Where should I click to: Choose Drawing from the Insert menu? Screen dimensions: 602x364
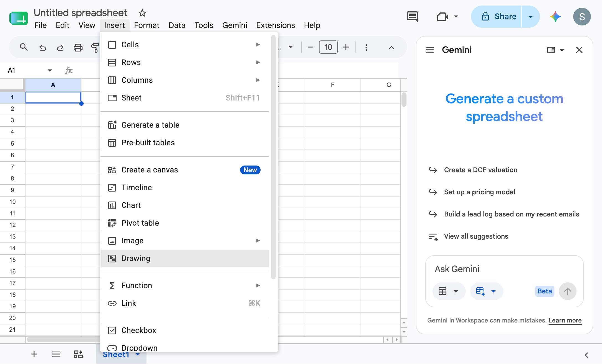point(185,258)
